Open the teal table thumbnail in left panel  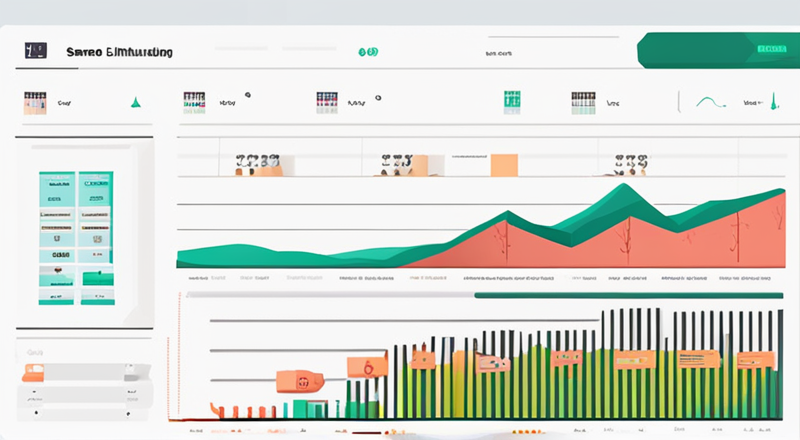point(77,238)
